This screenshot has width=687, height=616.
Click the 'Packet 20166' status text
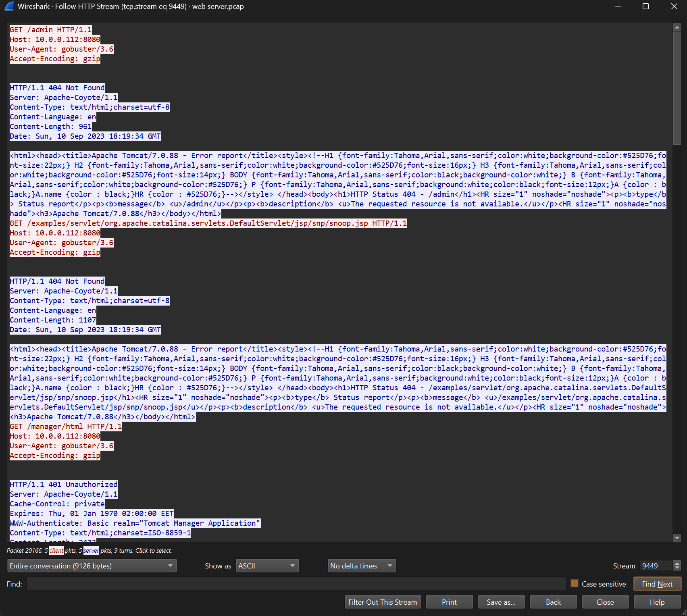[25, 550]
